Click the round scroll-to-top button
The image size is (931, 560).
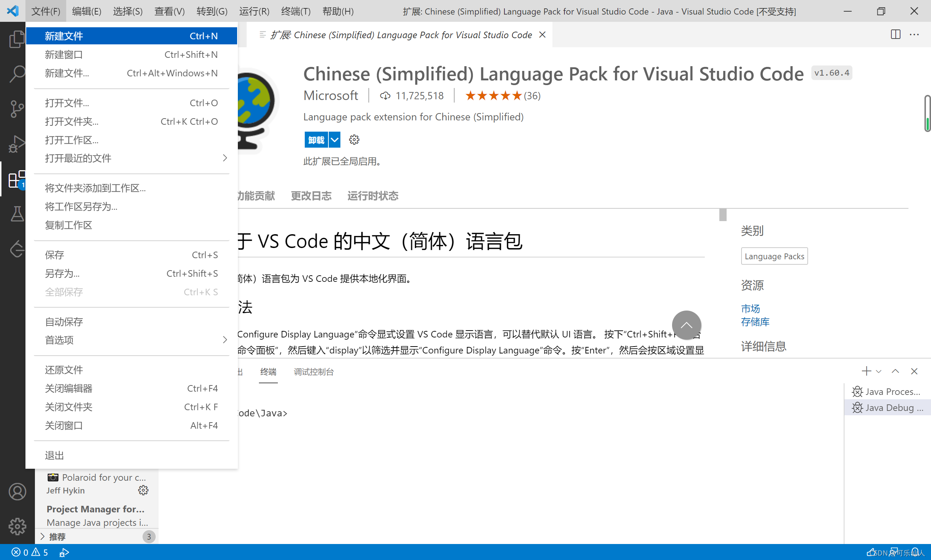tap(687, 325)
